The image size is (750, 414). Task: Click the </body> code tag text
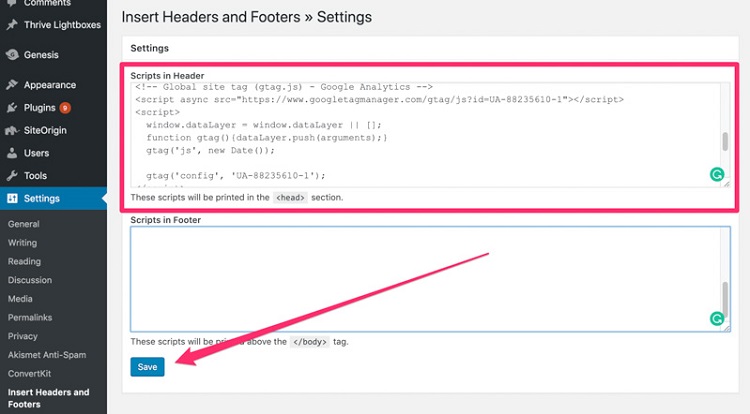(x=310, y=342)
